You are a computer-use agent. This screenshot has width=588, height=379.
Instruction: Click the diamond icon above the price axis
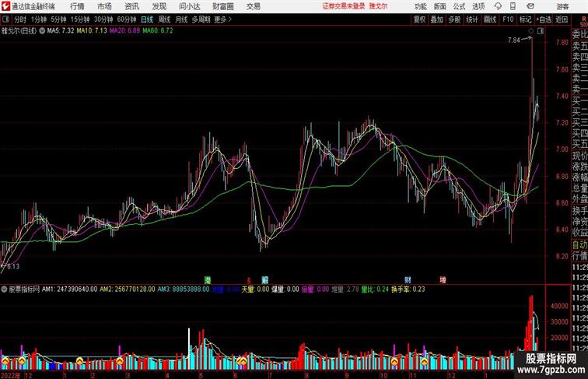pos(531,31)
